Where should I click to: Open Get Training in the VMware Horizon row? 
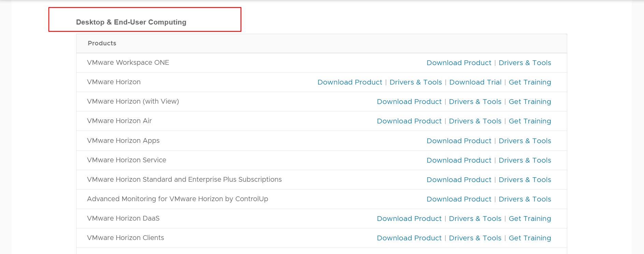(530, 82)
